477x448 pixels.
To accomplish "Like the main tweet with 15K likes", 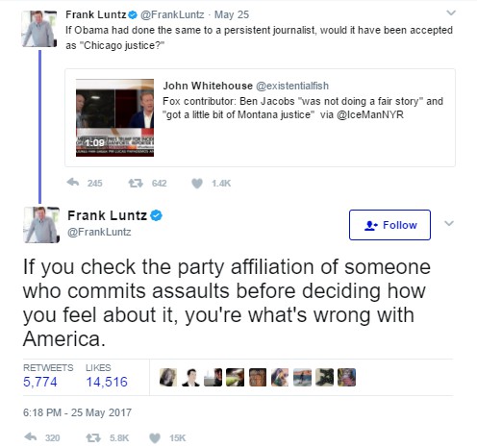I will pyautogui.click(x=155, y=437).
